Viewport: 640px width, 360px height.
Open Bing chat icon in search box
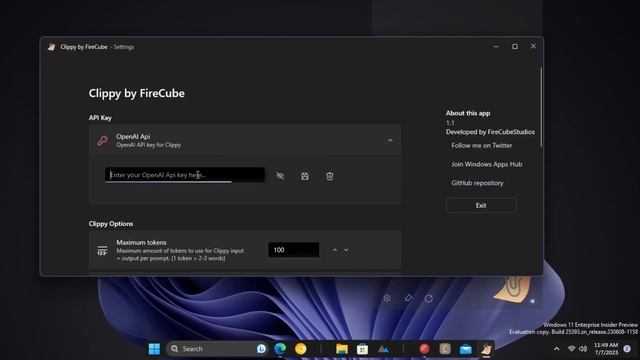coord(261,349)
